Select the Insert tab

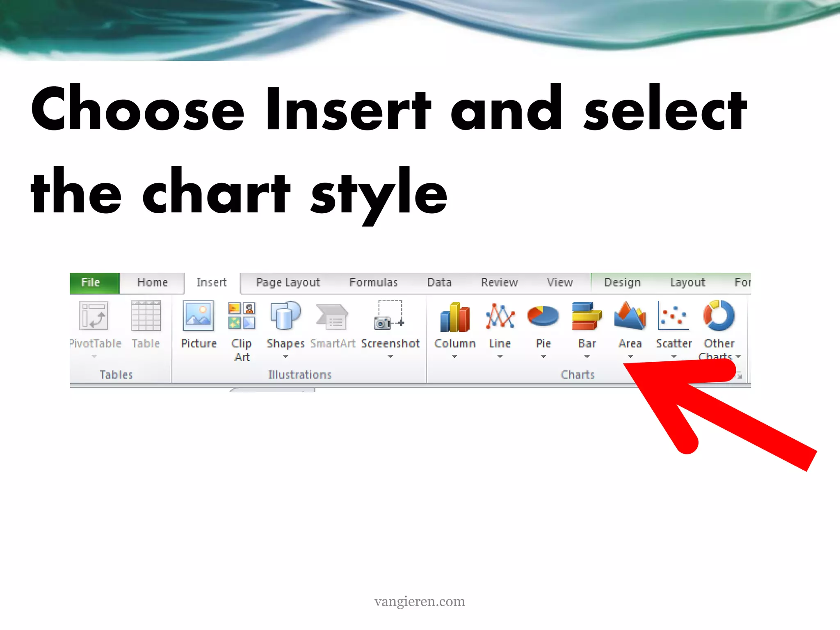212,283
